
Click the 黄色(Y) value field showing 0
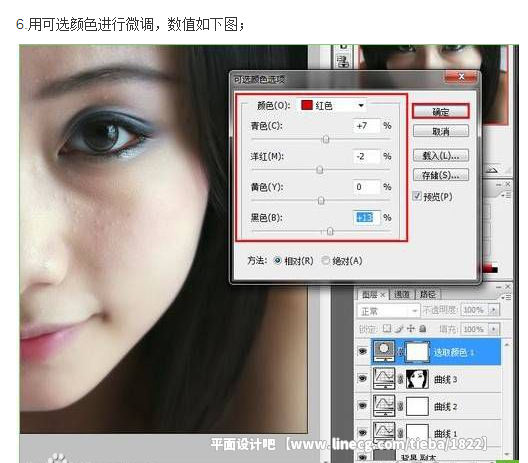(367, 187)
